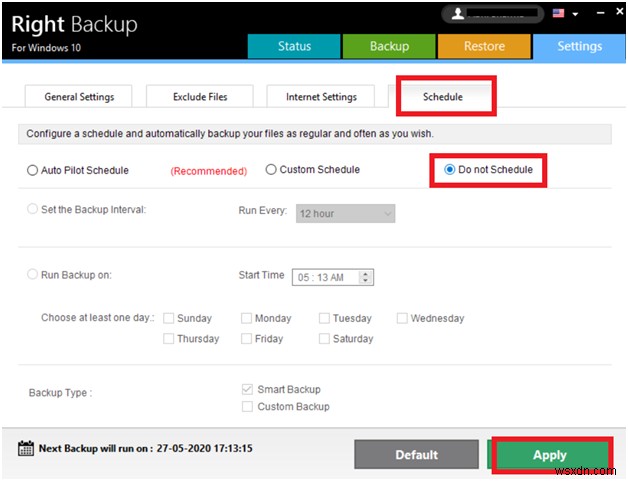Decrease Start Time with down arrow
Screen dimensions: 628x481
pyautogui.click(x=365, y=281)
